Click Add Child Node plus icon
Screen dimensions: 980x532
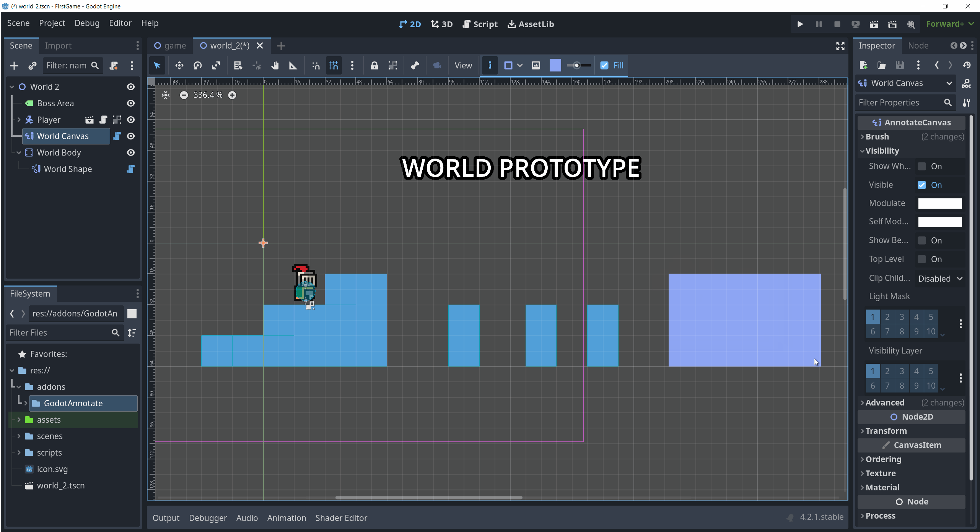pos(14,66)
